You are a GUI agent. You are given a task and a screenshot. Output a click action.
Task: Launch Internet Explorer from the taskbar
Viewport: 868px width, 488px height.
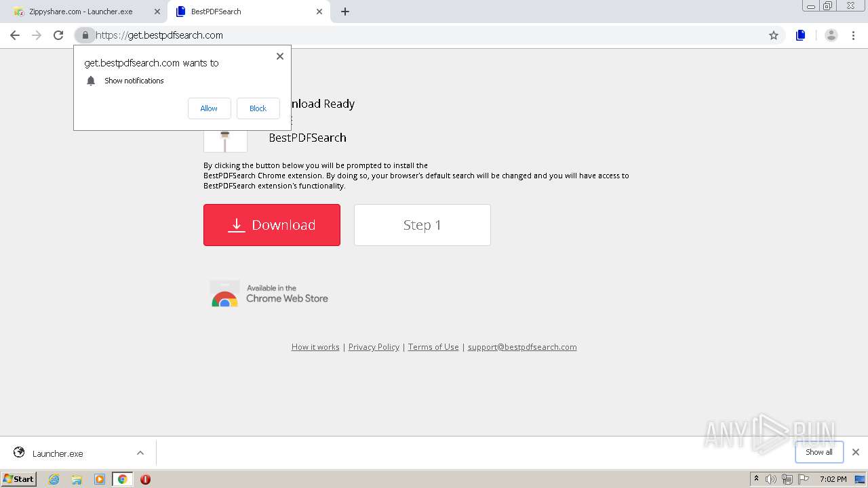pyautogui.click(x=54, y=479)
